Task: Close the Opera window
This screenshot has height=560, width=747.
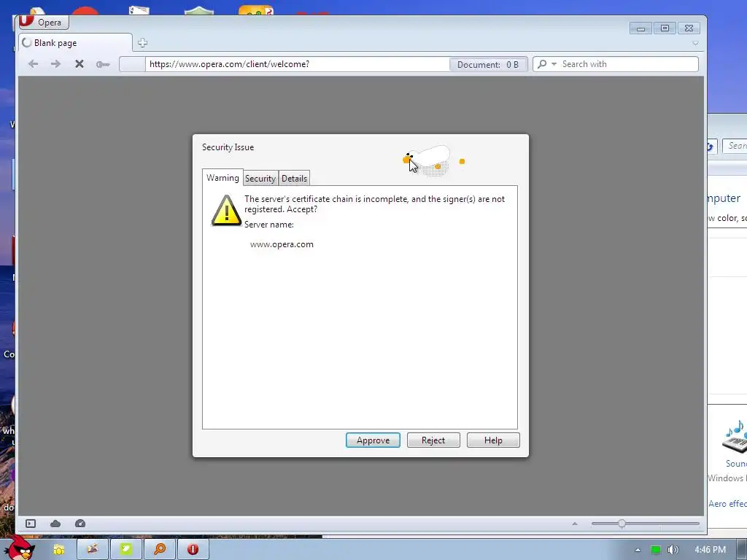Action: (689, 28)
